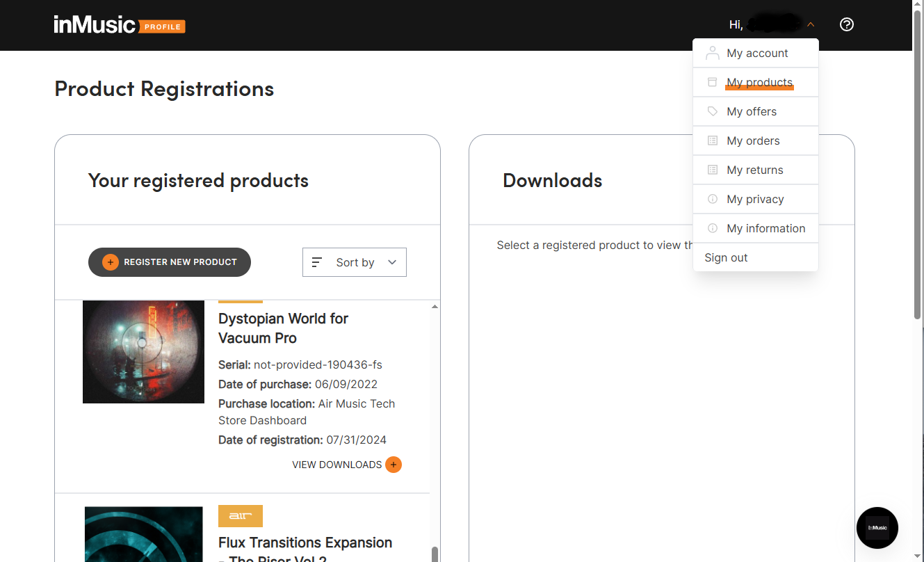Viewport: 924px width, 562px height.
Task: Click the orange plus beside View Downloads
Action: coord(394,465)
